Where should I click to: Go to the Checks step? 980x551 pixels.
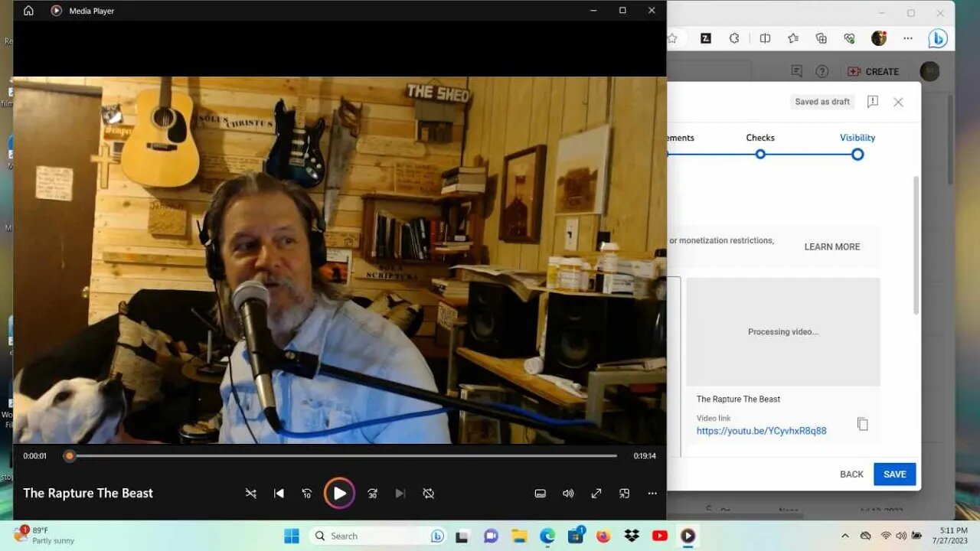[760, 145]
